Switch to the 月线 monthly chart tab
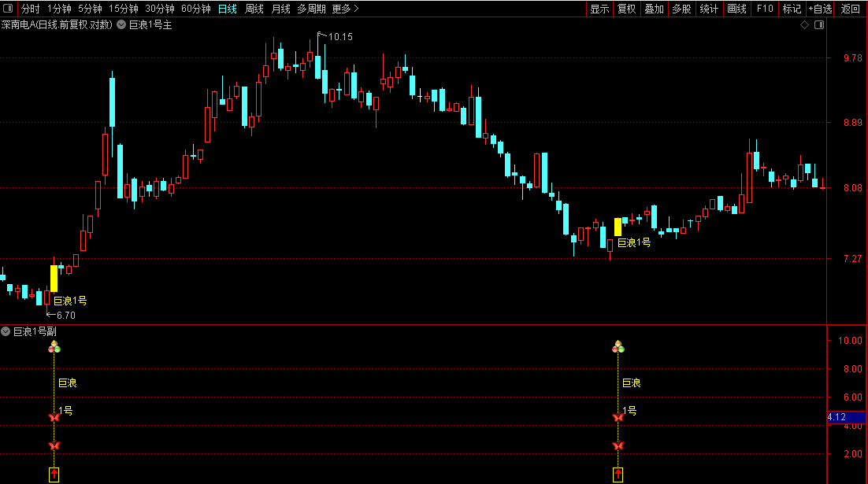Image resolution: width=868 pixels, height=484 pixels. tap(280, 9)
